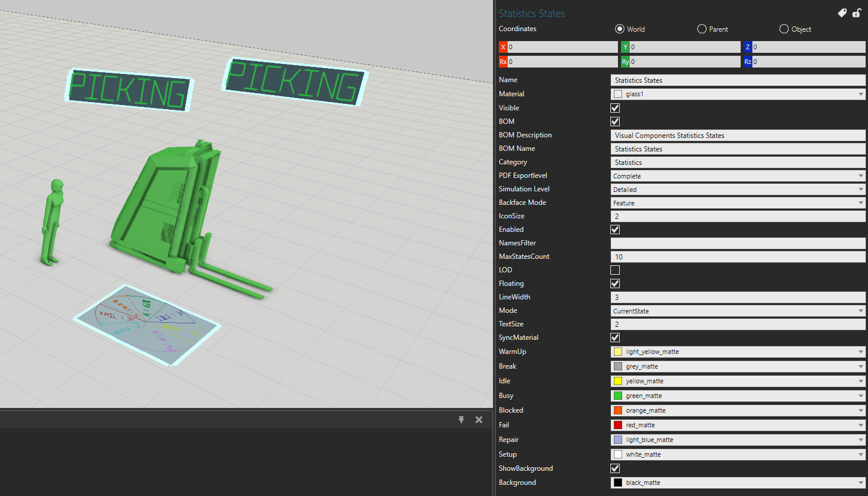868x496 pixels.
Task: Close the bottom output panel
Action: click(479, 420)
